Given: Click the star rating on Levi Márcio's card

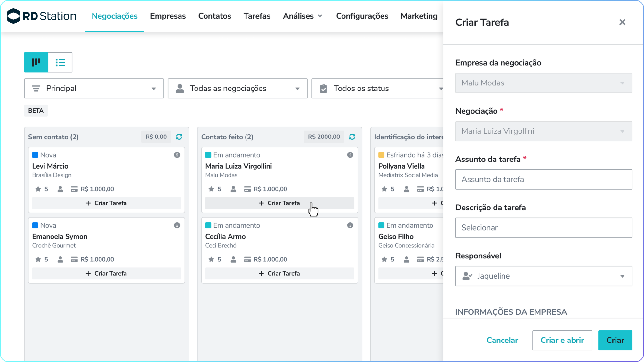Looking at the screenshot, I should (x=38, y=189).
